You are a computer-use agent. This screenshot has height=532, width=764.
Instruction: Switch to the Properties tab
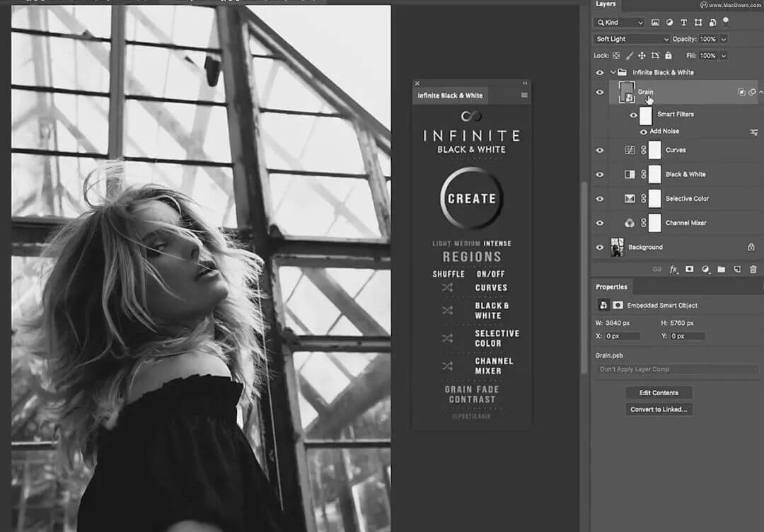[x=611, y=287]
